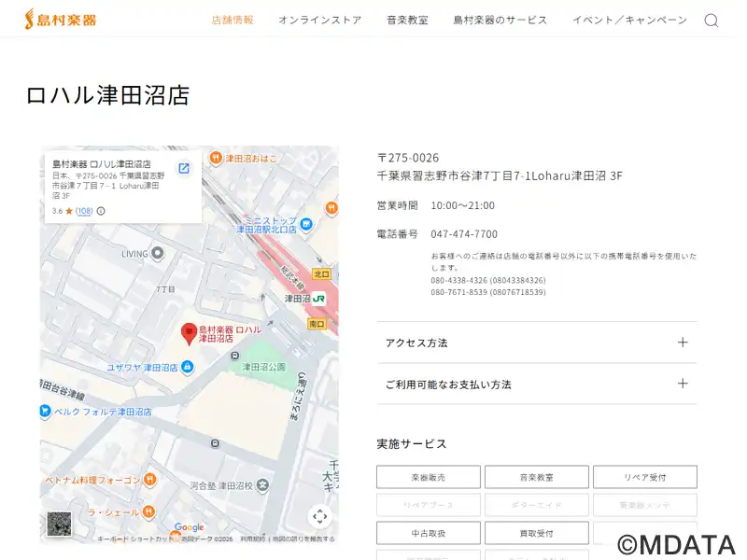Click the 実施サービス heading
The width and height of the screenshot is (747, 560).
point(412,444)
